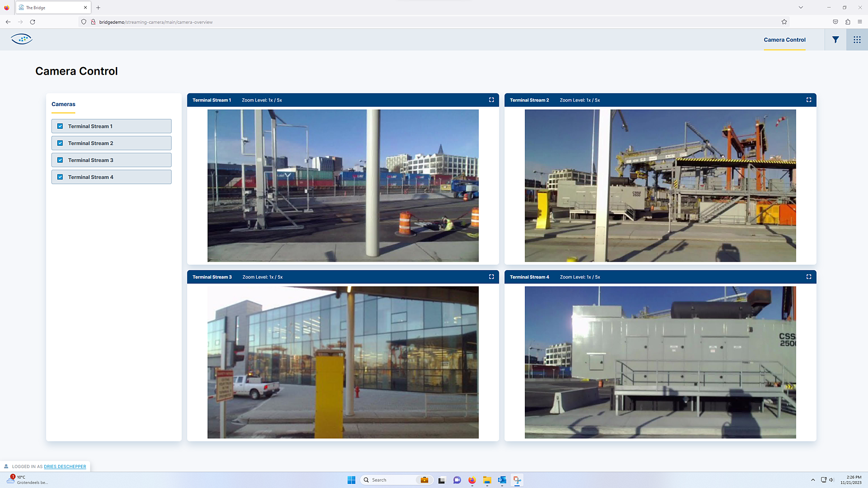Select the Camera Control tab
This screenshot has width=868, height=488.
click(x=784, y=39)
